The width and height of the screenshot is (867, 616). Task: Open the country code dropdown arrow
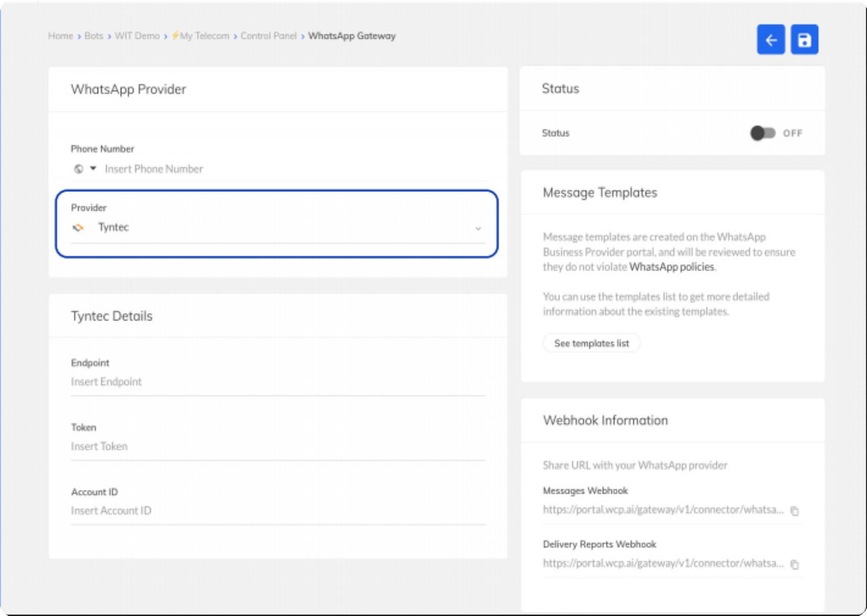coord(93,169)
